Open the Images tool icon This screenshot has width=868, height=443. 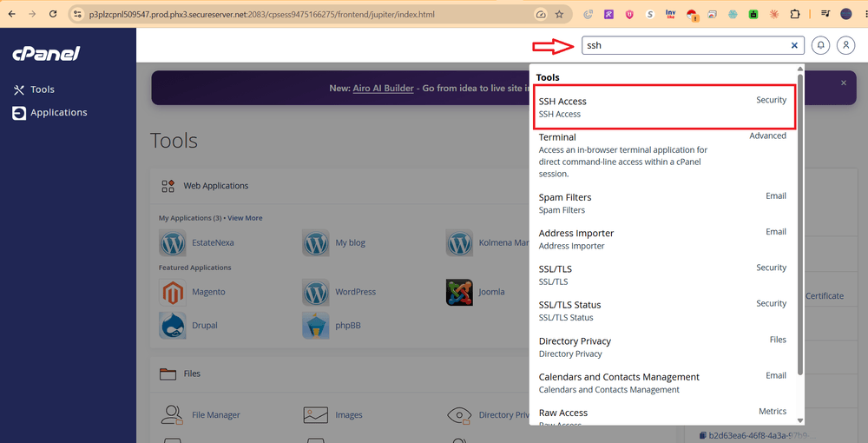coord(316,414)
